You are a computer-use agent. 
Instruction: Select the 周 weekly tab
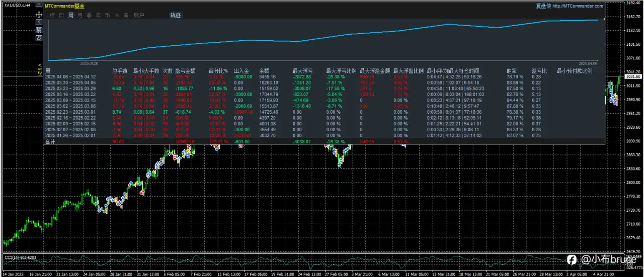point(71,15)
